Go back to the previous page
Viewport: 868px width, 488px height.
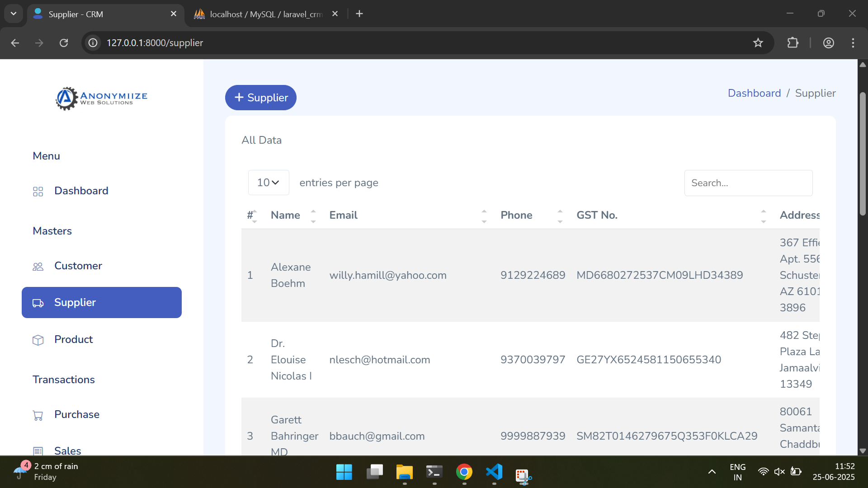click(15, 43)
